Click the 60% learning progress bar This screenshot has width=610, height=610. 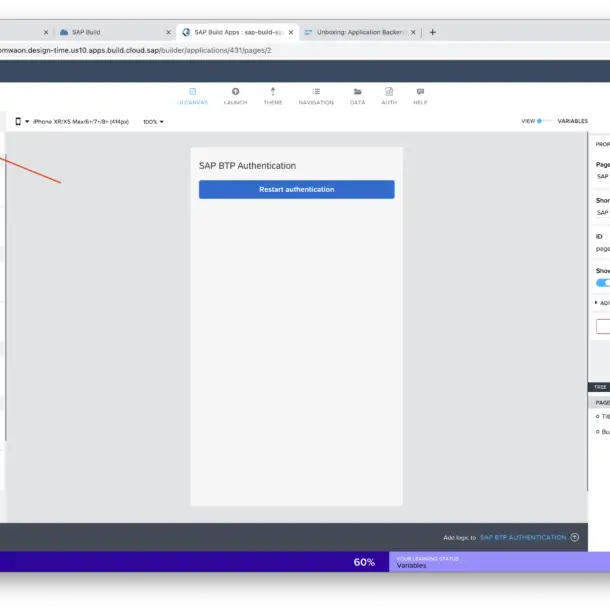(x=194, y=562)
